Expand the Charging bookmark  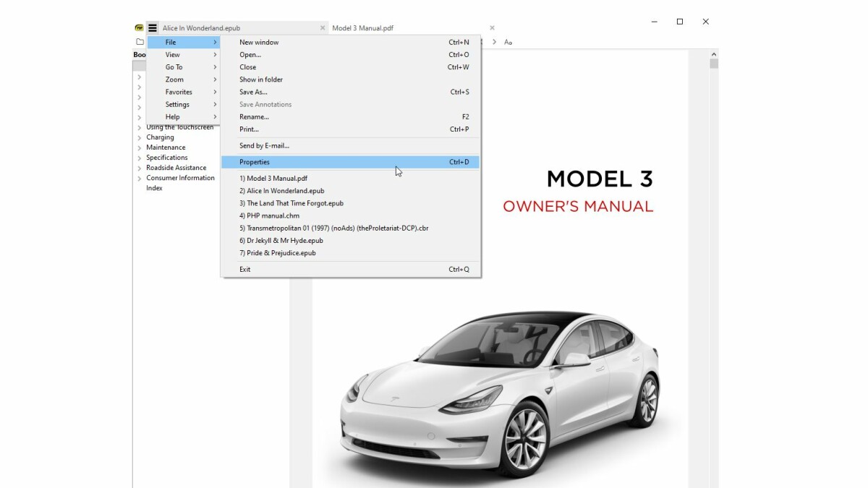pos(139,137)
